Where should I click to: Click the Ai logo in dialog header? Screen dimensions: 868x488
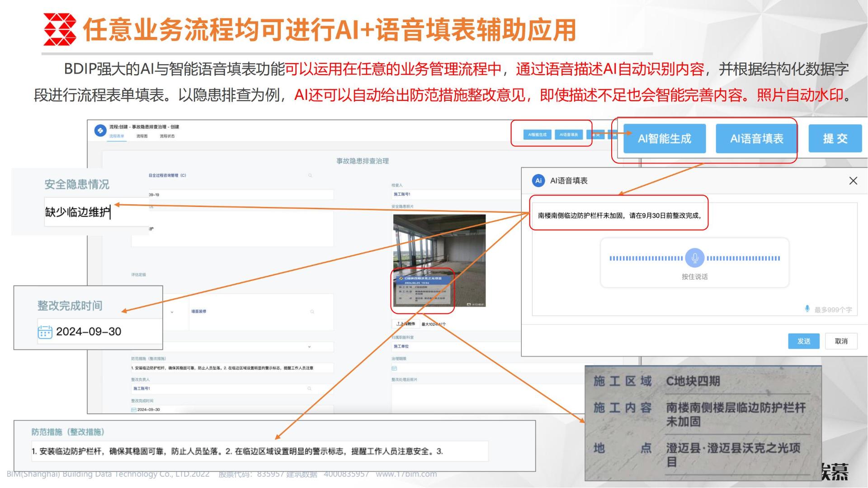click(x=538, y=181)
